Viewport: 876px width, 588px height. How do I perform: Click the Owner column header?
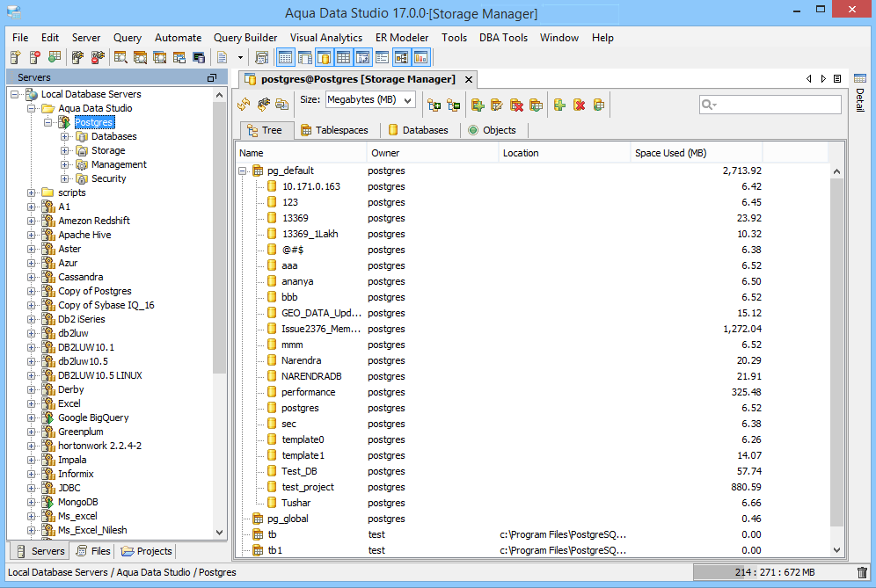point(432,153)
